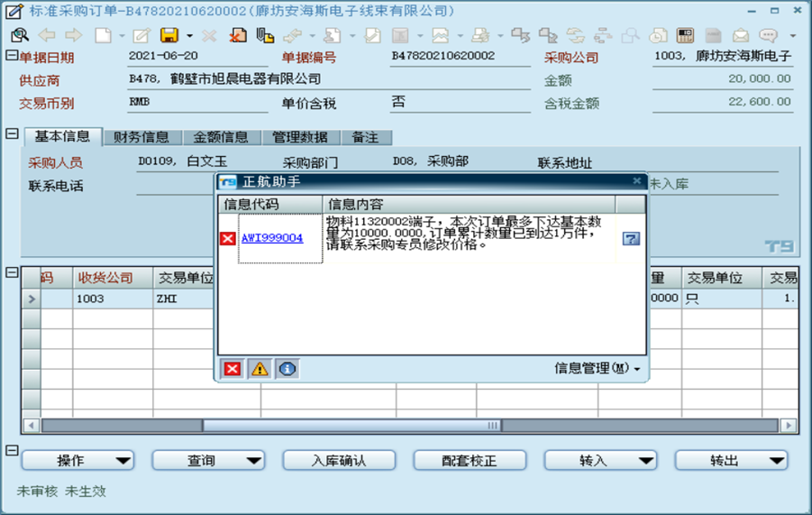Click the yellow warning filter icon
This screenshot has height=515, width=812.
260,369
